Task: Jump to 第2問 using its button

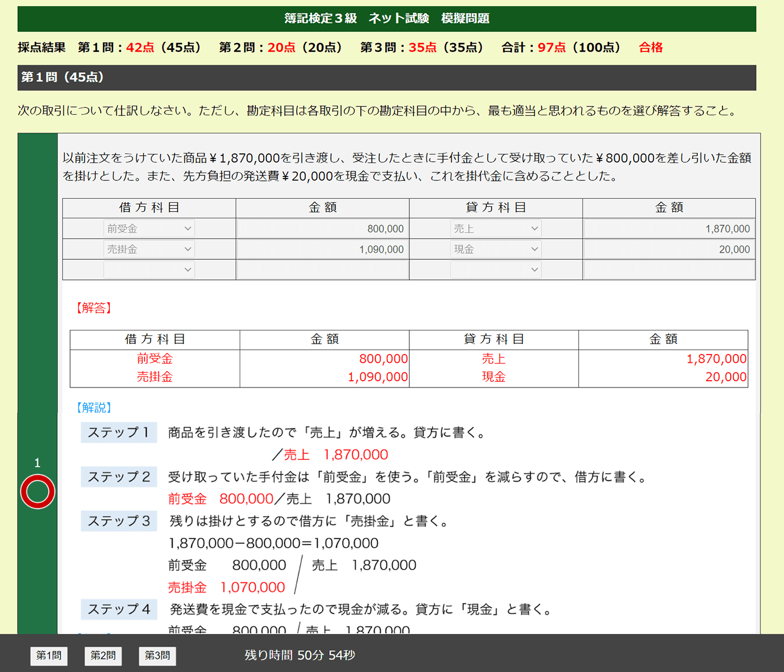Action: click(x=103, y=656)
